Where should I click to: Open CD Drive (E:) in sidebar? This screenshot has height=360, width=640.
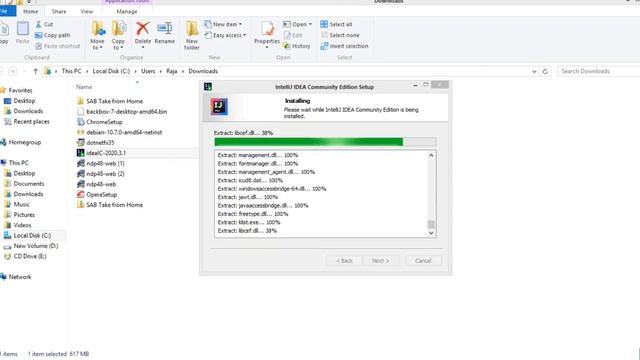[x=25, y=256]
